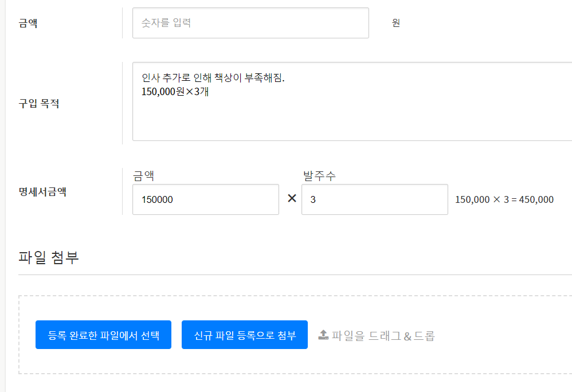The image size is (572, 392).
Task: Click the multiplication × symbol between fields
Action: (x=292, y=199)
